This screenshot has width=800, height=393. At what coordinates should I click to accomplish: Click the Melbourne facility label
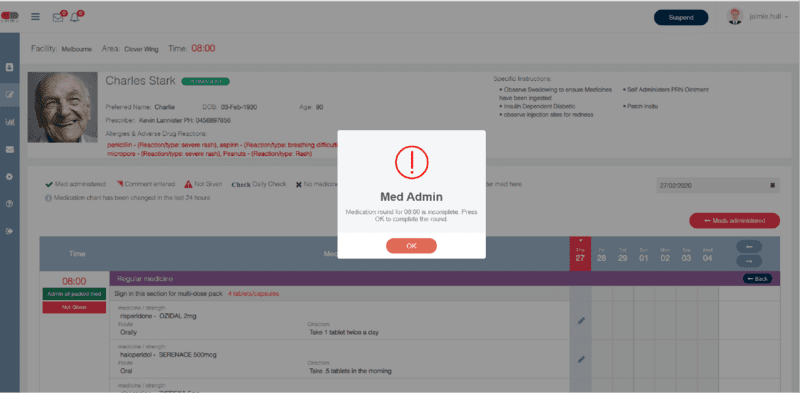pos(77,50)
